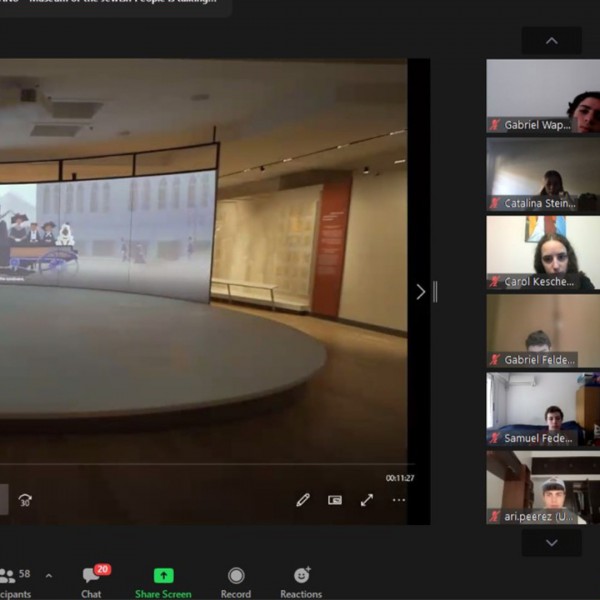
Task: Click the muted mic icon of Gabriel Felde...
Action: click(x=495, y=360)
